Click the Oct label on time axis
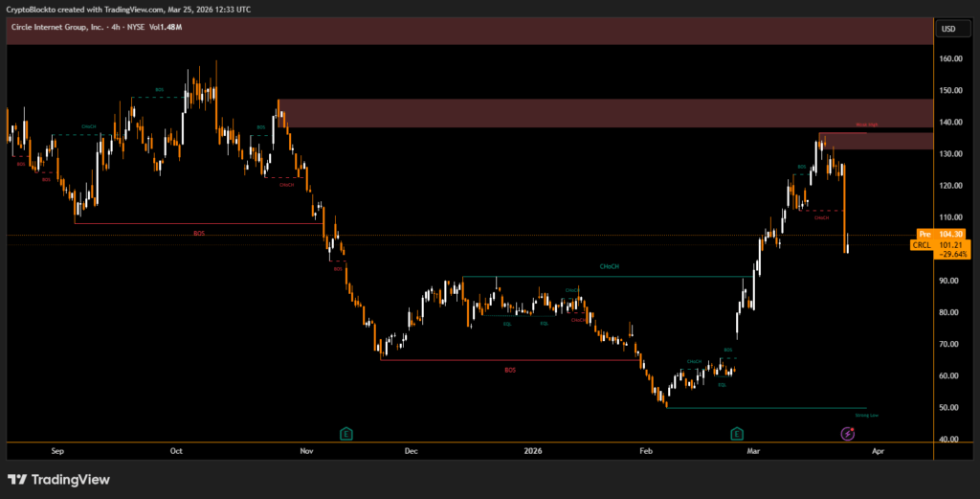This screenshot has width=980, height=499. tap(176, 449)
